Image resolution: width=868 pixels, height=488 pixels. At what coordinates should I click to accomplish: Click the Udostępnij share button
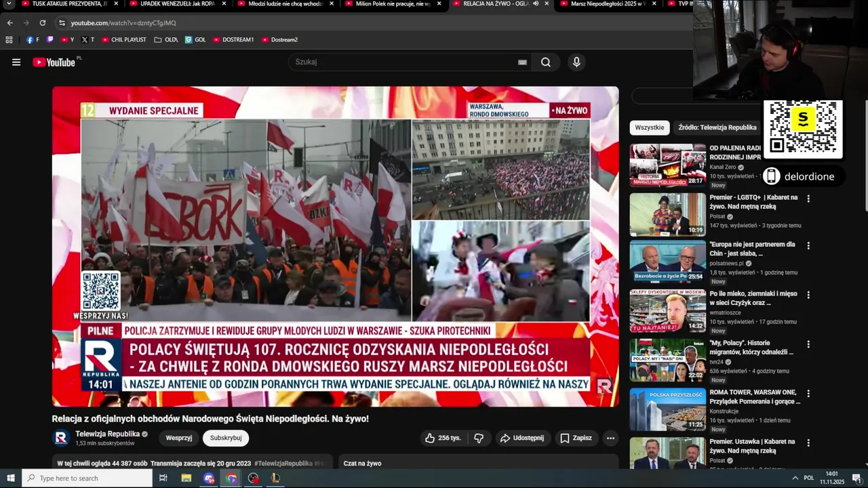pos(522,438)
